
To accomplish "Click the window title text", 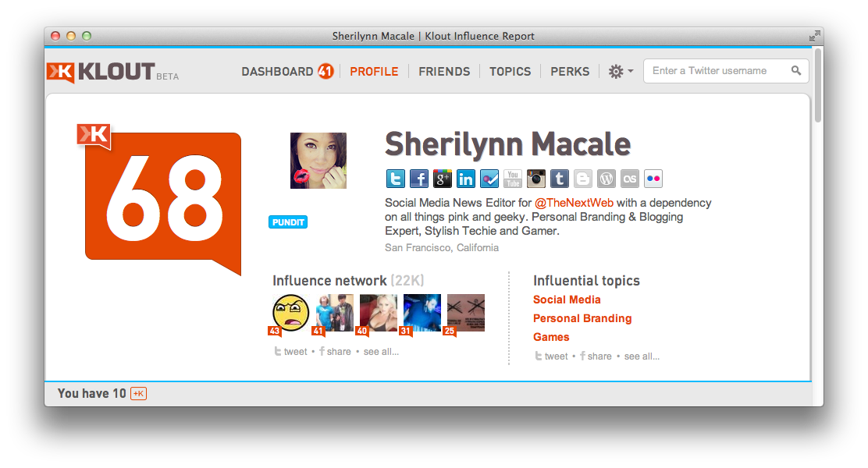I will point(433,36).
